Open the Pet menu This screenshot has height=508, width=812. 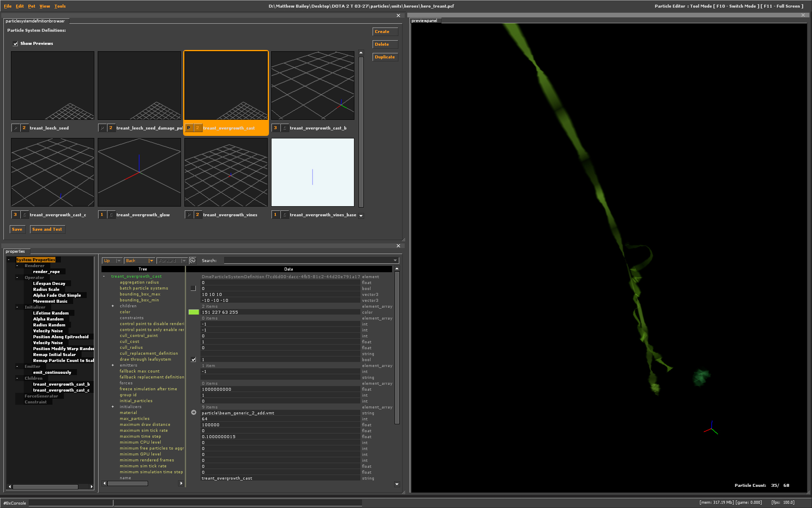coord(32,6)
